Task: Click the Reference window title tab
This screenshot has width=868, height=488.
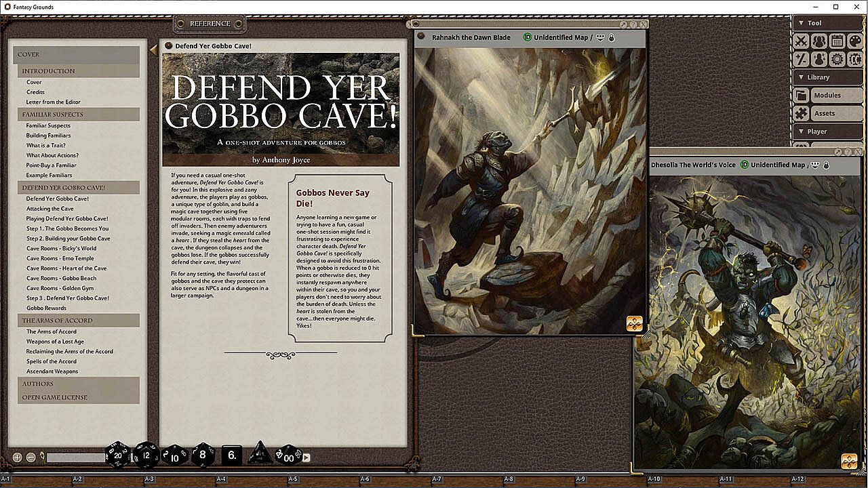Action: point(210,24)
